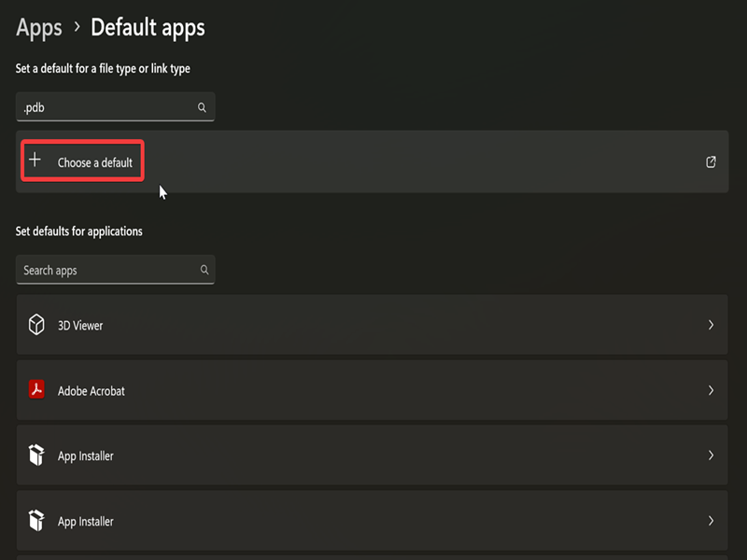This screenshot has width=747, height=560.
Task: Select the Adobe Acrobat app name
Action: point(91,391)
